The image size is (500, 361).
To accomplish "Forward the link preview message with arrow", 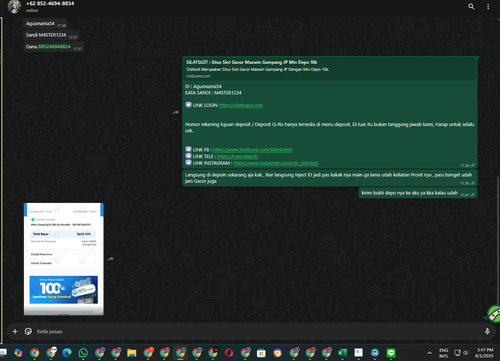I will pyautogui.click(x=176, y=113).
